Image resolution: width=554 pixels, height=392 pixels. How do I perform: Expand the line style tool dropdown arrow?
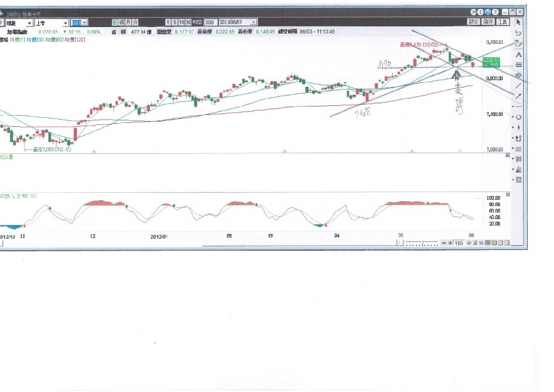tap(513, 107)
